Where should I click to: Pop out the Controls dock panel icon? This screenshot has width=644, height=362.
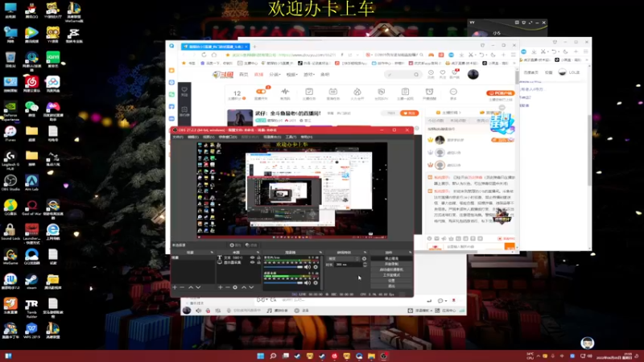click(x=410, y=252)
